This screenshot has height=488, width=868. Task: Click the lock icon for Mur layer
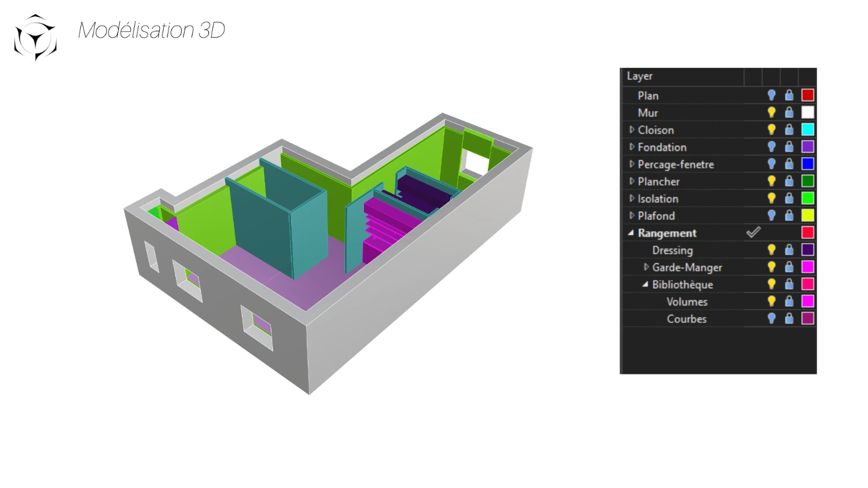(x=789, y=112)
